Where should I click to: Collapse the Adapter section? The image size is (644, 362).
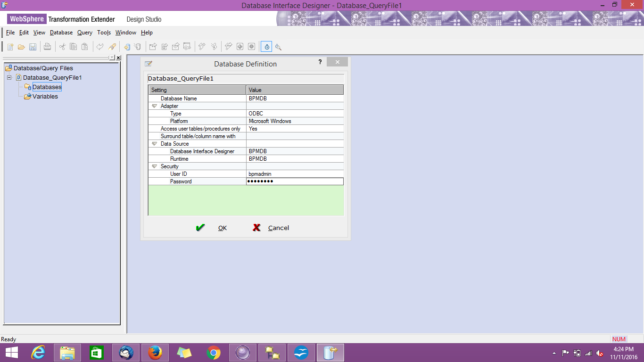tap(154, 106)
